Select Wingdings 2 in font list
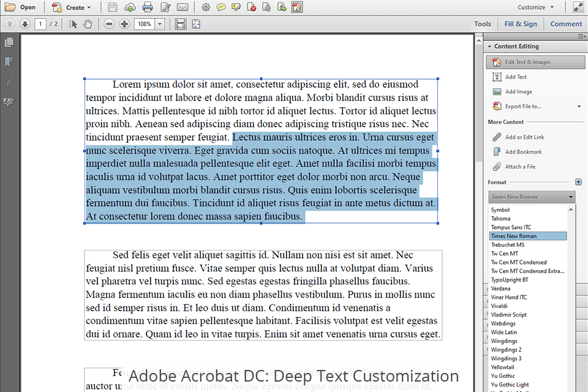 coord(507,350)
